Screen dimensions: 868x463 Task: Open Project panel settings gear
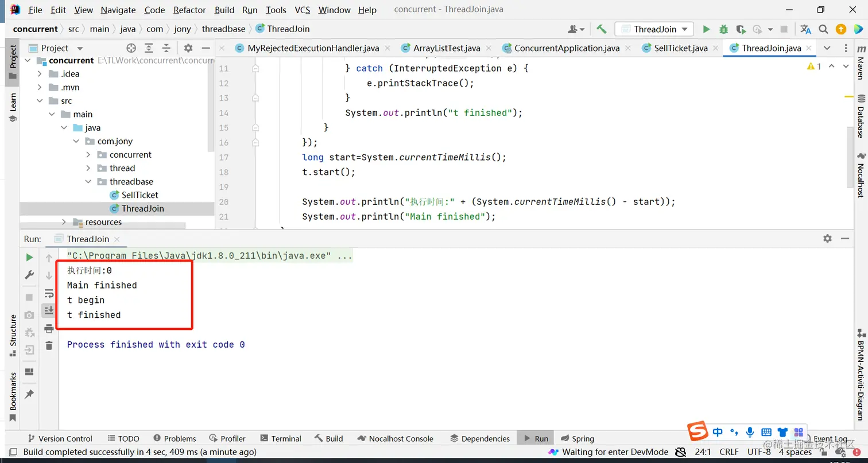188,48
